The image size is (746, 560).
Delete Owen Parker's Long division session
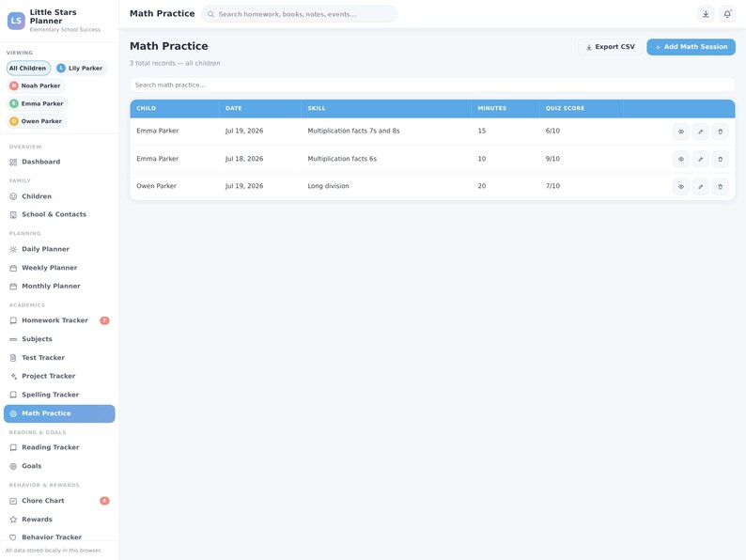point(720,187)
